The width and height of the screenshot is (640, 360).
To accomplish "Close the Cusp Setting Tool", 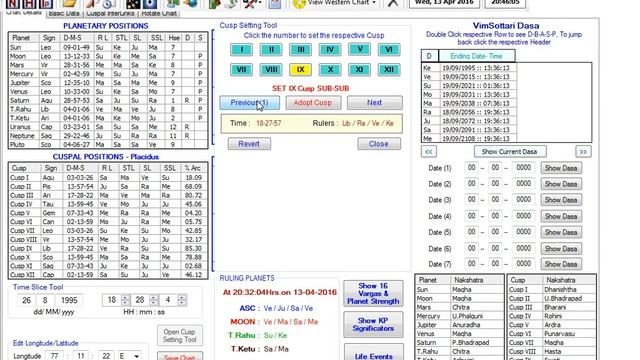I will (379, 144).
